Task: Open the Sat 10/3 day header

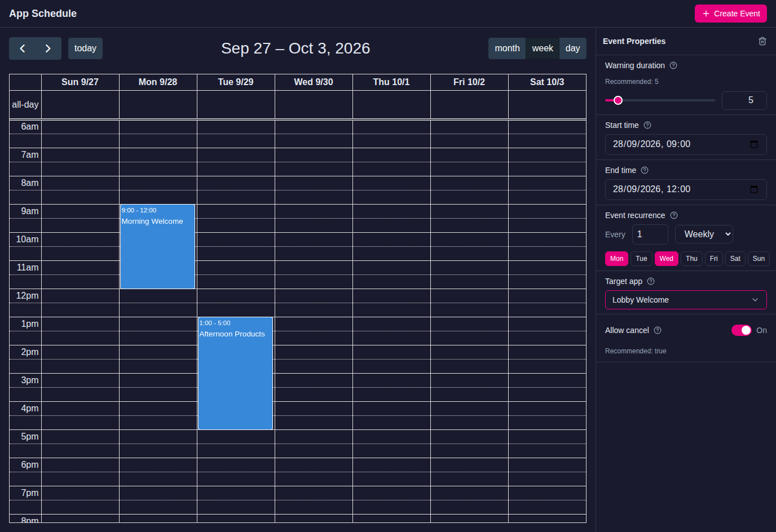Action: coord(547,82)
